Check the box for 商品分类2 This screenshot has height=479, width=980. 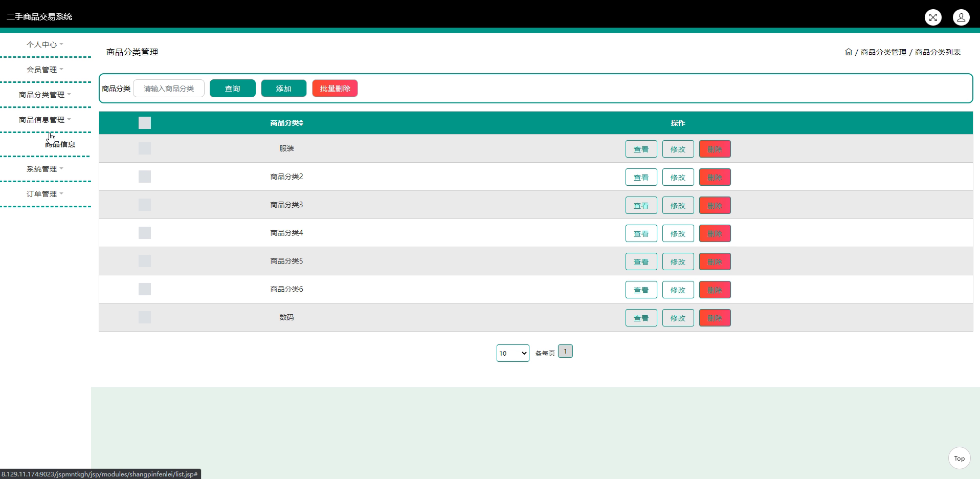[x=145, y=177]
